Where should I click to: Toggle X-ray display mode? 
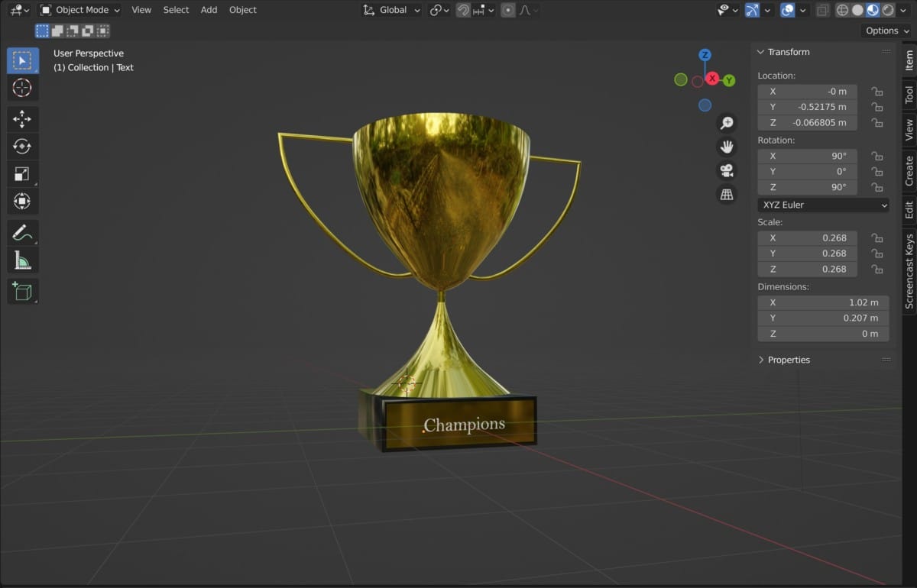pos(822,10)
